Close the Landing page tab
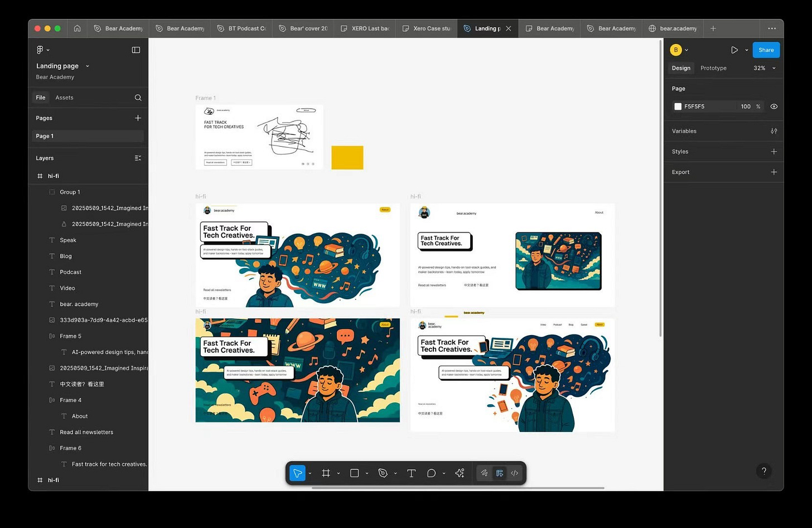The image size is (812, 528). point(508,28)
